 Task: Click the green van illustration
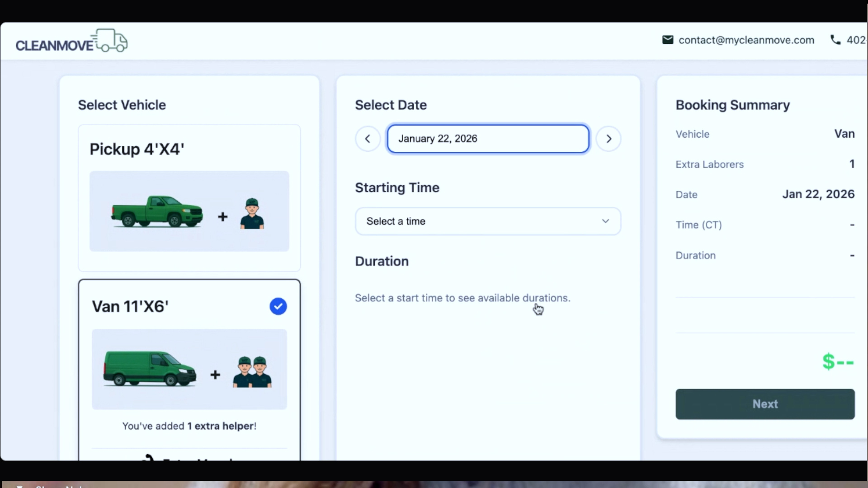pyautogui.click(x=150, y=369)
